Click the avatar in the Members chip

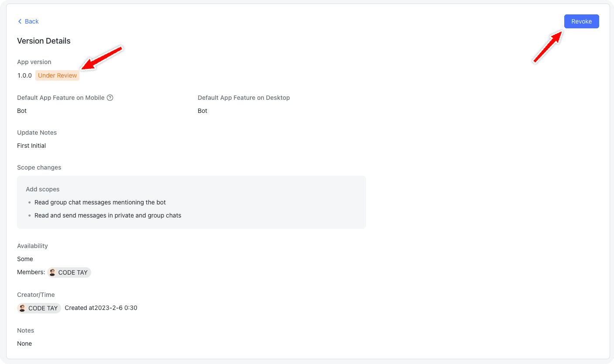coord(52,272)
